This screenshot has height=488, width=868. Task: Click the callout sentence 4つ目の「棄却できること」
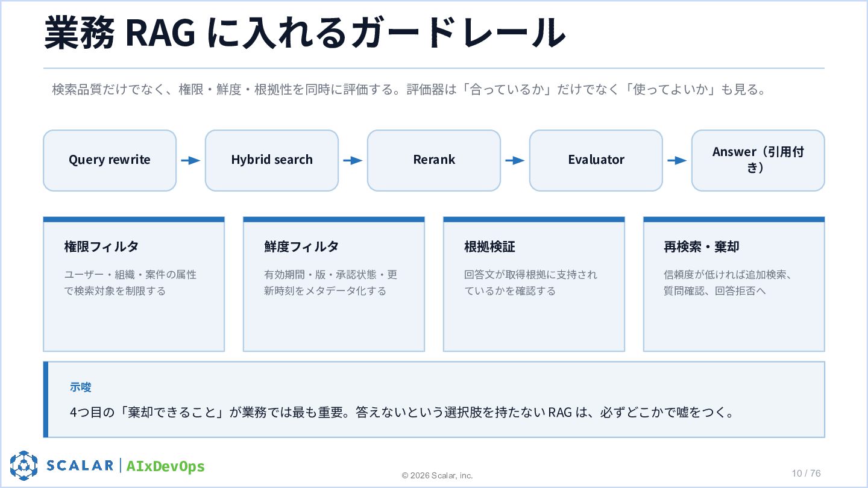(x=402, y=413)
